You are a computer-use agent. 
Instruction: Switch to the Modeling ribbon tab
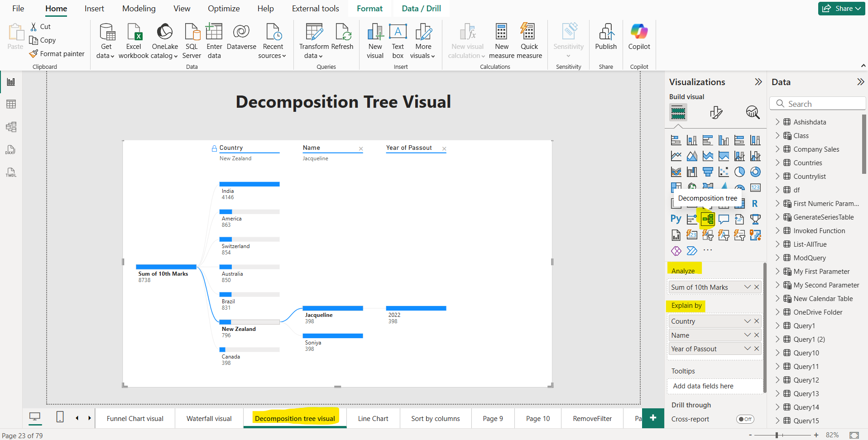pos(139,8)
